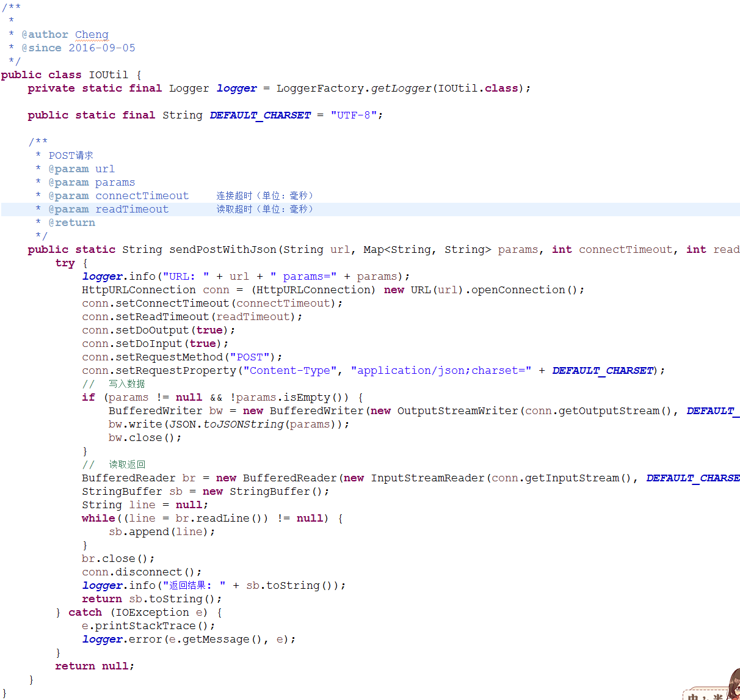Viewport: 740px width, 700px height.
Task: Click the bw.close() statement
Action: tap(145, 438)
